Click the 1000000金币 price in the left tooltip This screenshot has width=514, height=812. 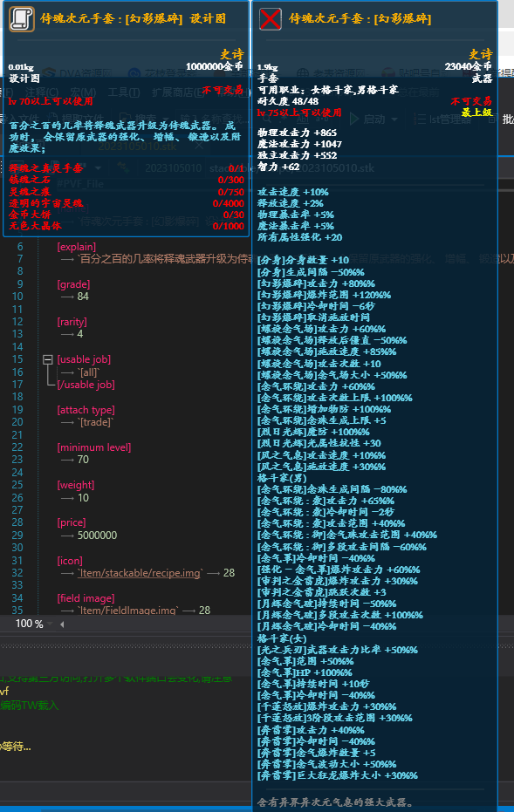pyautogui.click(x=215, y=66)
